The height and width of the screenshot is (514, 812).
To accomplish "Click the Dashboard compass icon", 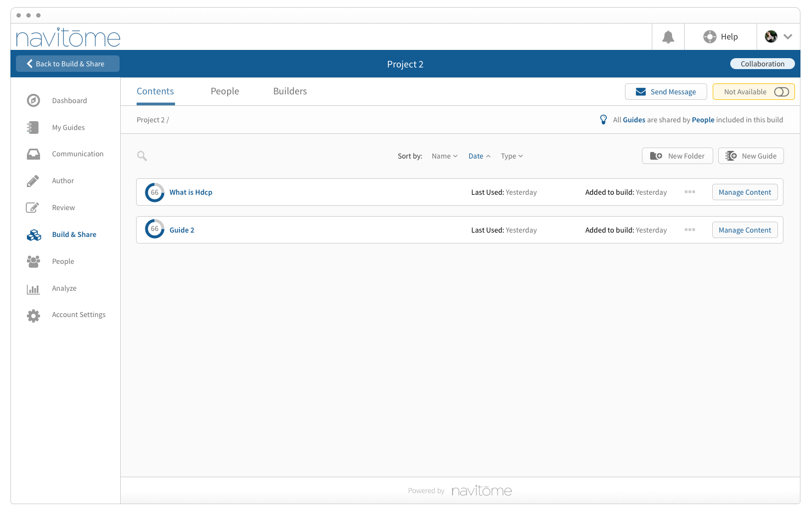I will tap(33, 100).
